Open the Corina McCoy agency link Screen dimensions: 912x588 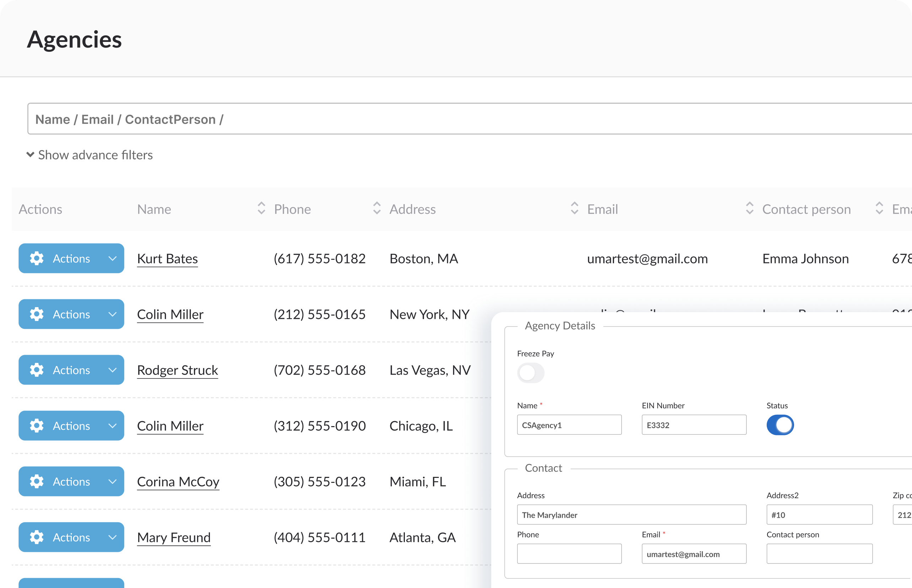point(178,482)
